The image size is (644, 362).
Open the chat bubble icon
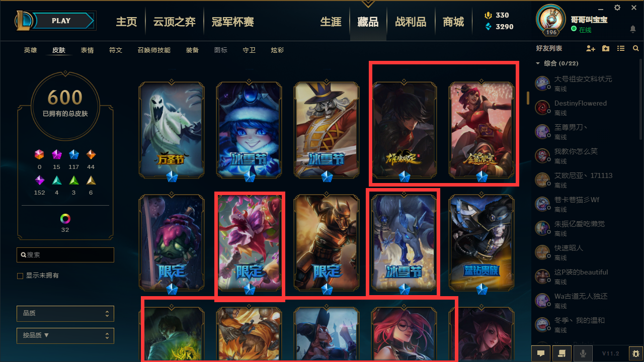[541, 353]
